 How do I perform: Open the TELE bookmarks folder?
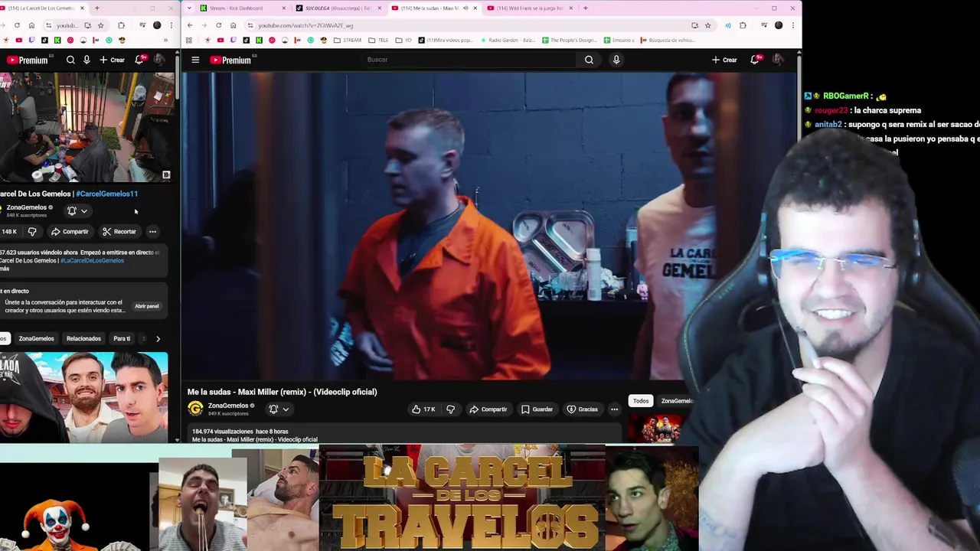pyautogui.click(x=379, y=40)
